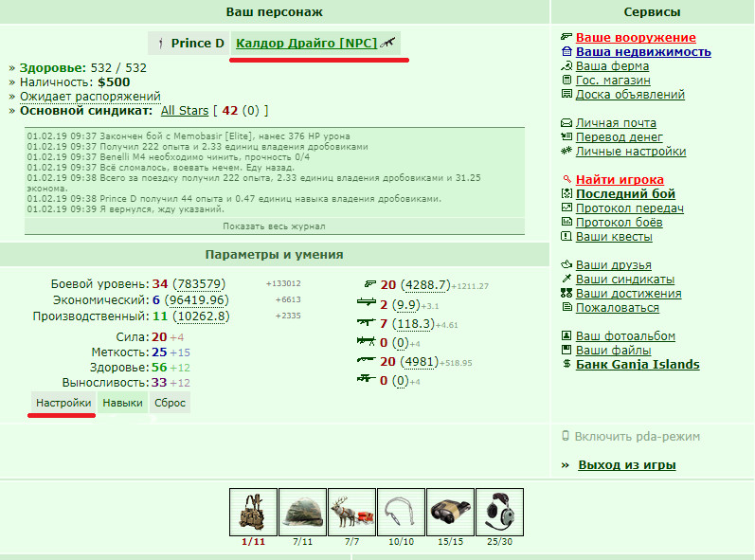Click the icon beside Последний бой
755x560 pixels.
pos(566,193)
